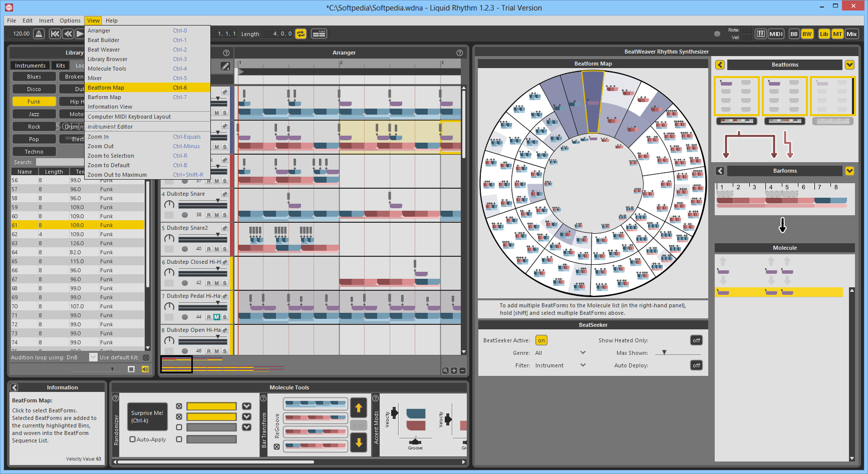Click the rewind transport button
The height and width of the screenshot is (474, 868).
point(68,34)
